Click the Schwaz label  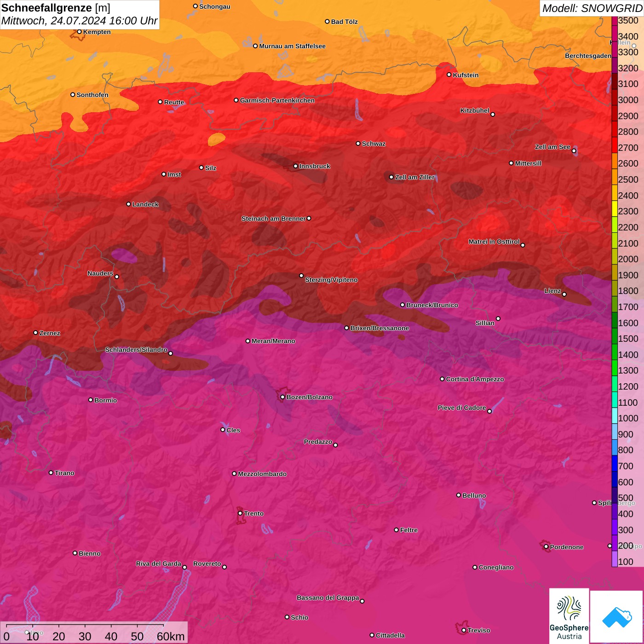tap(374, 144)
